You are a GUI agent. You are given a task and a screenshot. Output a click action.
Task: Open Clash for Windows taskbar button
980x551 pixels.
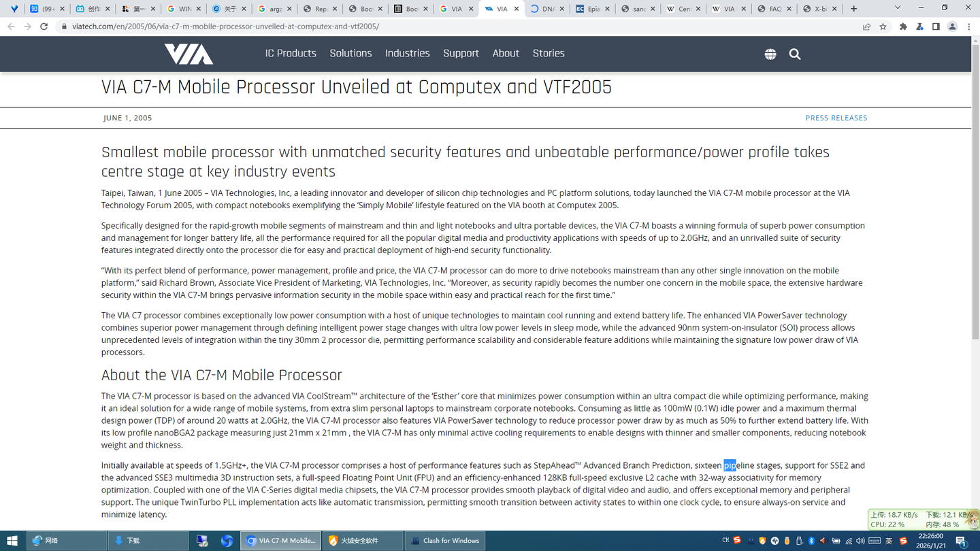[x=445, y=541]
